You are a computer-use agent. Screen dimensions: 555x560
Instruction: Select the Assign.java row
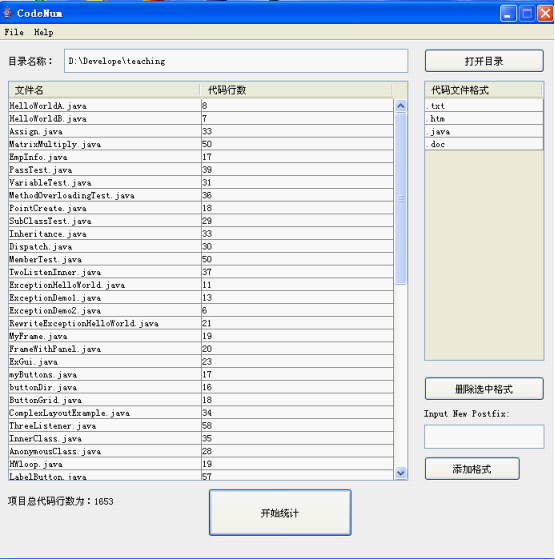[x=201, y=131]
